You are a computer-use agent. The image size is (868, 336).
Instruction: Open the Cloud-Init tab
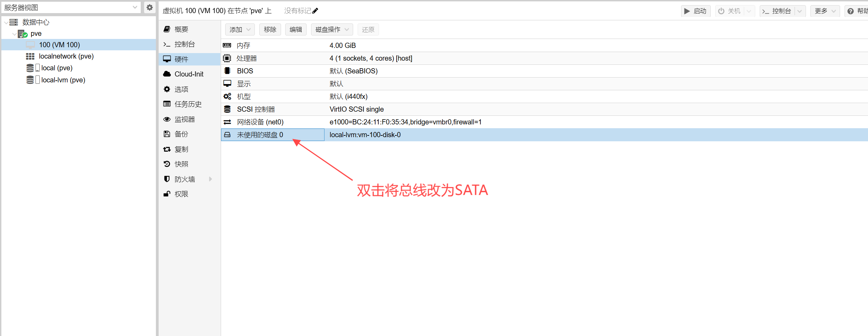coord(189,74)
